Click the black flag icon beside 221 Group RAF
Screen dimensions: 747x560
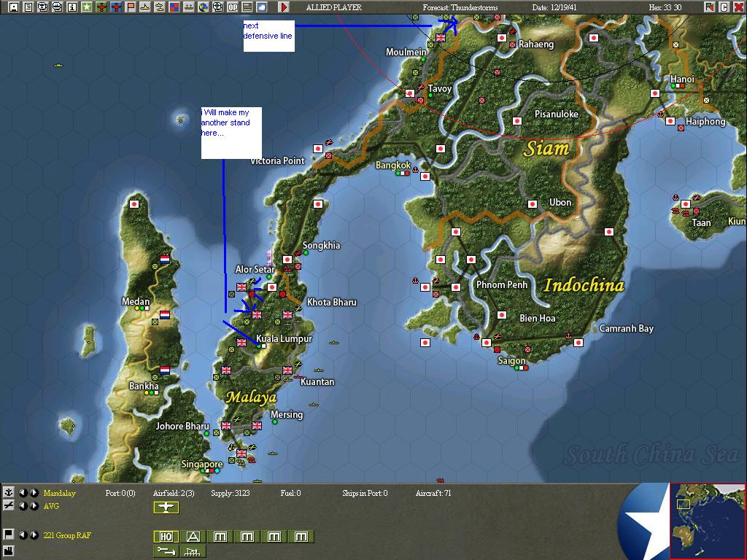point(9,534)
